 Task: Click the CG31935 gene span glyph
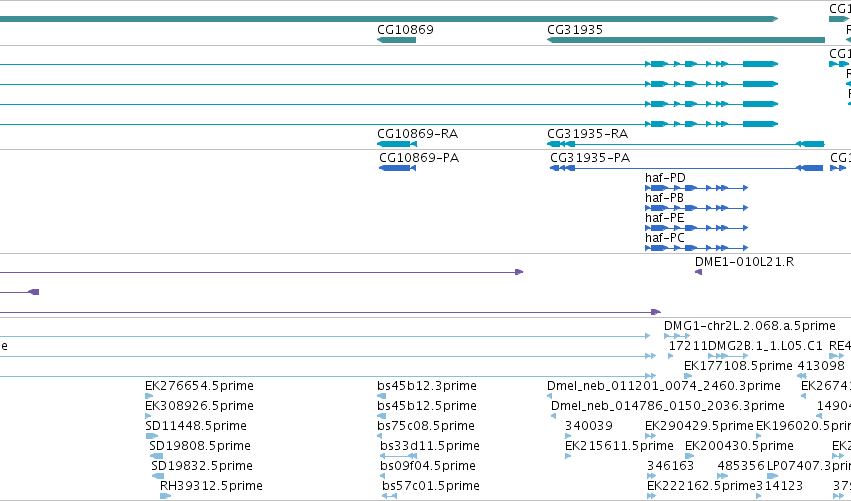coord(686,40)
